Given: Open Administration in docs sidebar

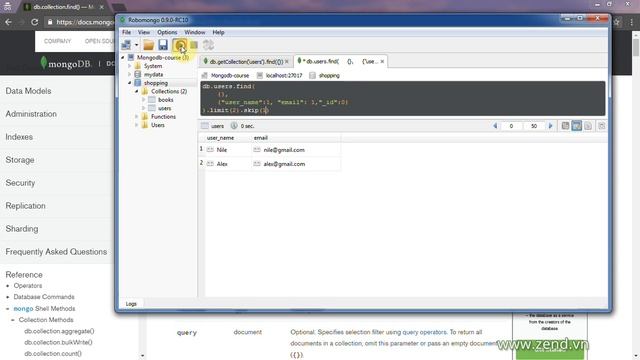Looking at the screenshot, I should tap(31, 114).
